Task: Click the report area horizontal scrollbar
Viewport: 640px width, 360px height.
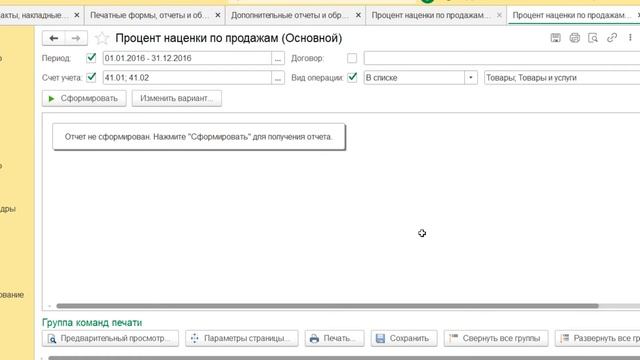Action: 327,306
